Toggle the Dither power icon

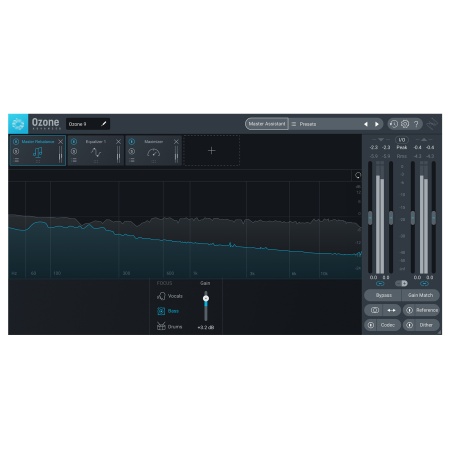(x=410, y=325)
